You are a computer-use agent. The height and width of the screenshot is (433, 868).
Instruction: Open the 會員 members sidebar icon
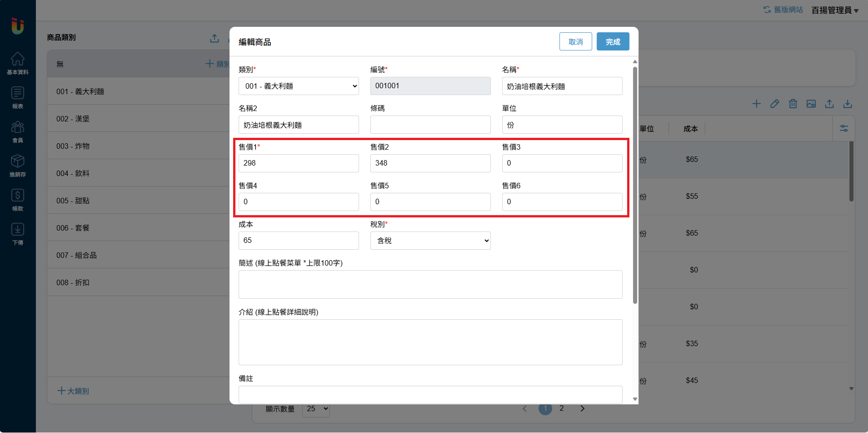coord(18,131)
